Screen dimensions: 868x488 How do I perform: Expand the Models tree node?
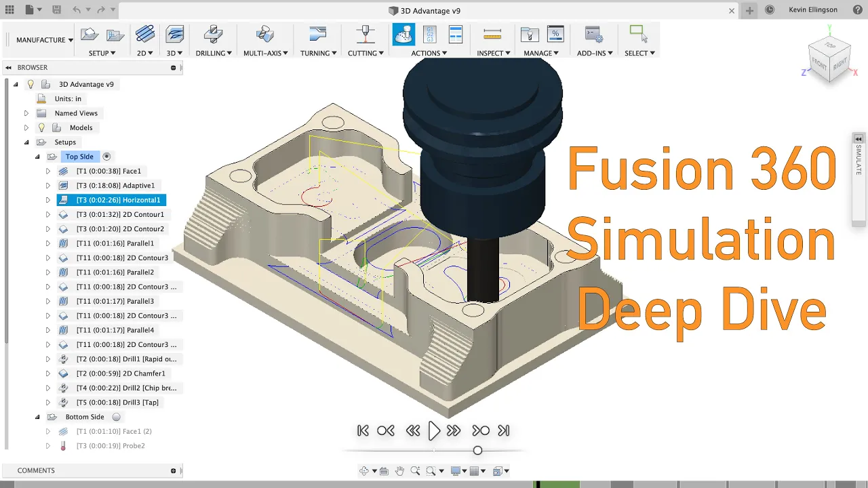[26, 127]
